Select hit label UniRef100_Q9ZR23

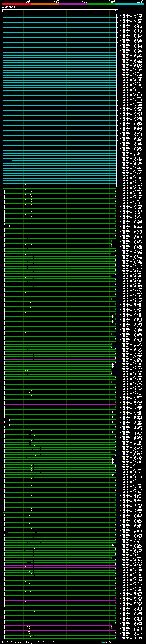click(131, 40)
